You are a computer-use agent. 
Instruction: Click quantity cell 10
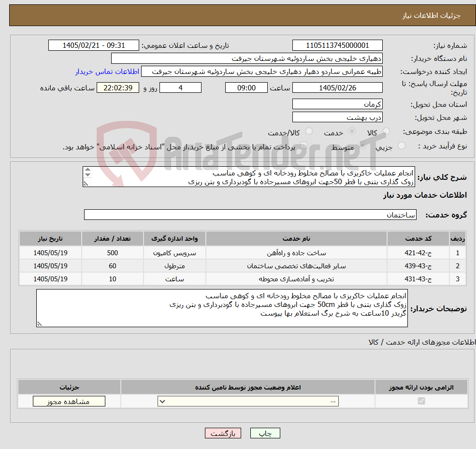click(112, 279)
